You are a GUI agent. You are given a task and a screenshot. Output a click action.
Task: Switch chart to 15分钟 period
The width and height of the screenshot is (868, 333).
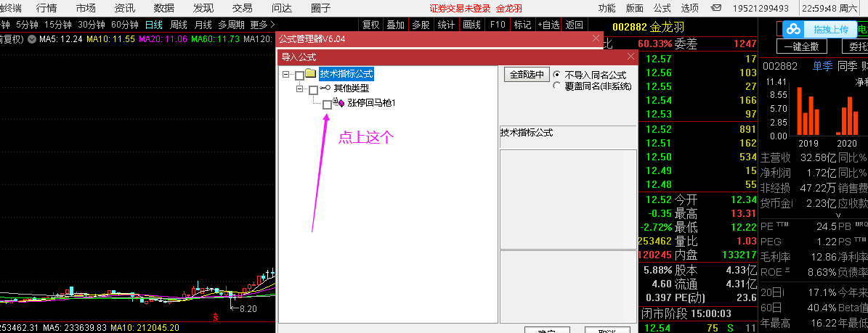58,25
